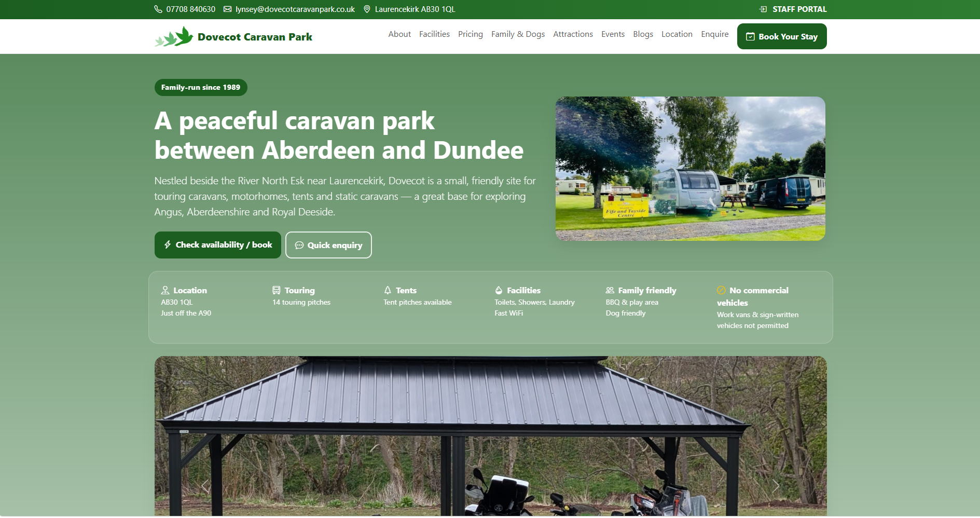This screenshot has width=980, height=518.
Task: Click the Dovecot Caravan Park site title
Action: pyautogui.click(x=255, y=37)
